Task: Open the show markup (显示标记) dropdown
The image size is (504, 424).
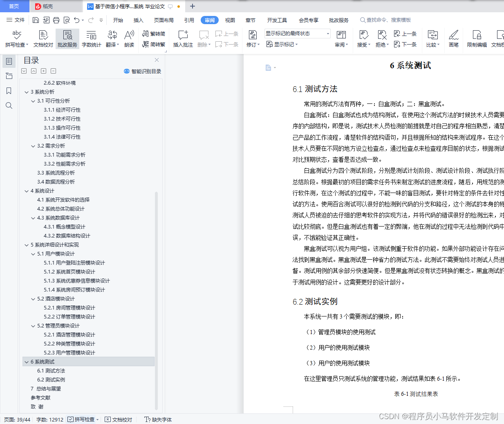Action: [282, 44]
